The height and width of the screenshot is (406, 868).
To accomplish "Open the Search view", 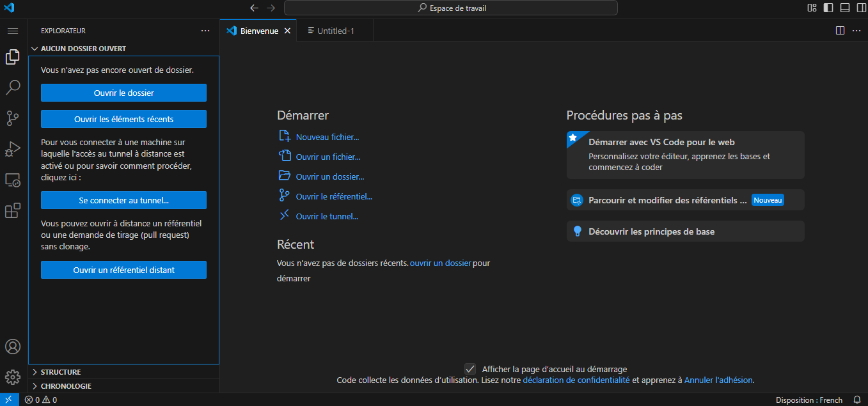I will coord(13,88).
